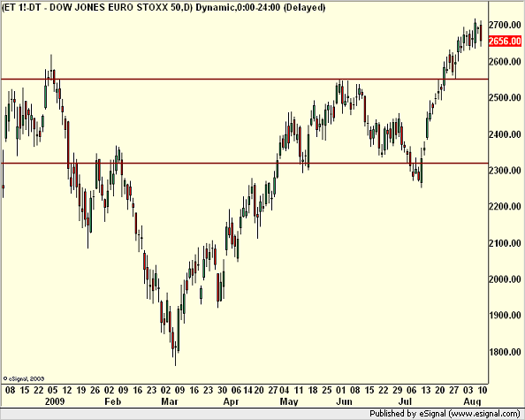Click the 2300.00 price axis label
Image resolution: width=525 pixels, height=420 pixels.
pos(505,171)
